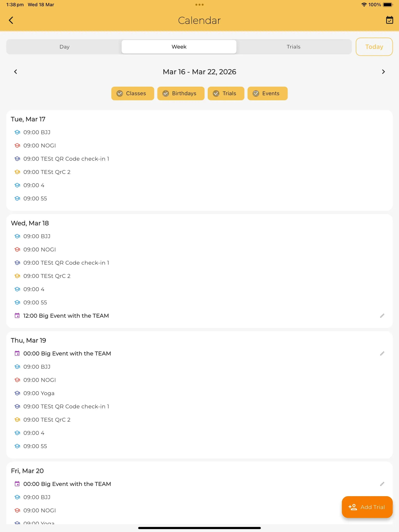The height and width of the screenshot is (532, 399).
Task: Edit Thu Mar 19 Big Event pencil icon
Action: (x=382, y=354)
